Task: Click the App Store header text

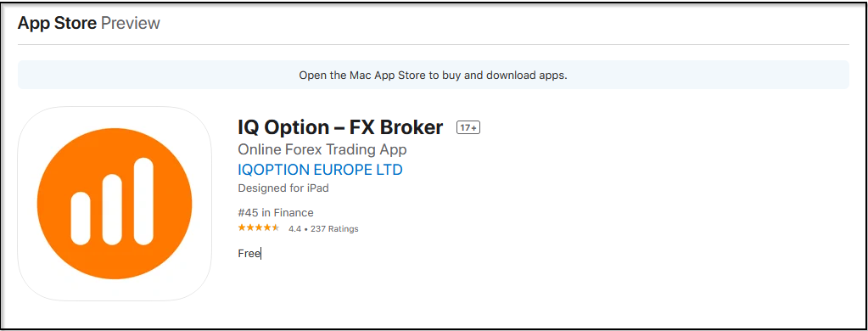Action: coord(58,23)
